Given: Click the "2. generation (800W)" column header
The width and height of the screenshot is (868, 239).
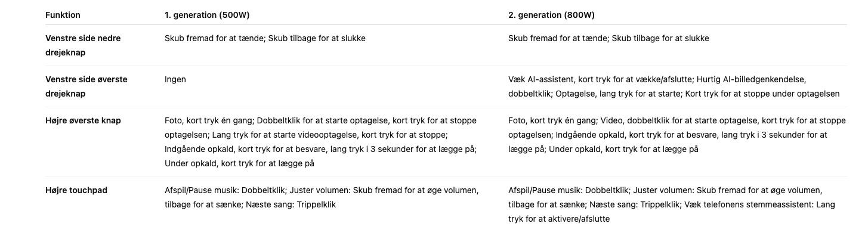Looking at the screenshot, I should coord(551,15).
